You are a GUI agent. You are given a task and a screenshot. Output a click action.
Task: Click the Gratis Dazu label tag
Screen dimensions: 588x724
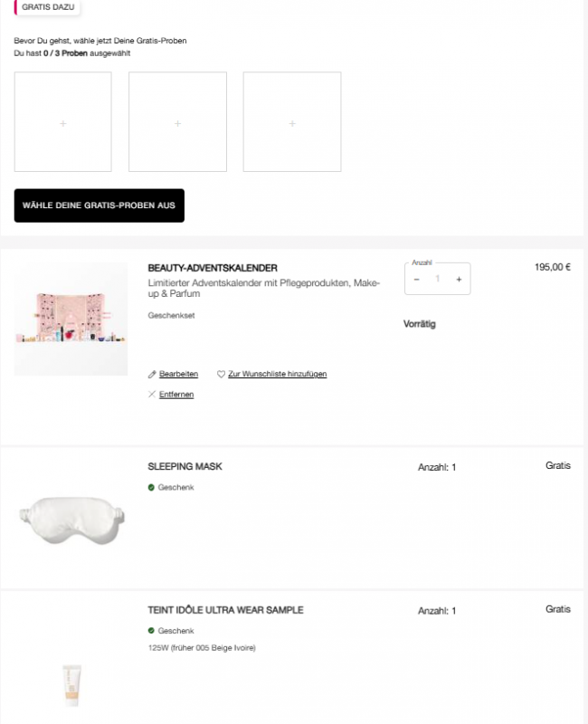47,7
